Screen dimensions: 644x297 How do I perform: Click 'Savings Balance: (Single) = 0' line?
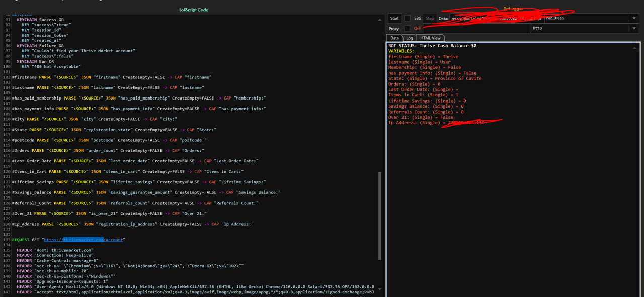tap(426, 107)
